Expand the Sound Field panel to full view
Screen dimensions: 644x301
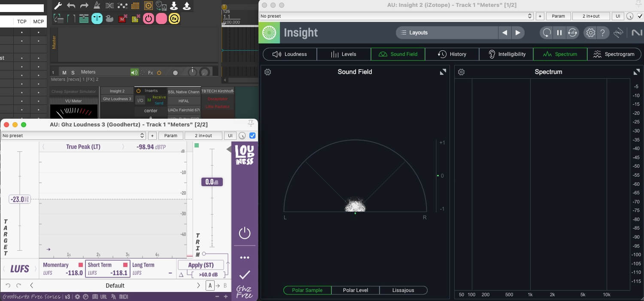(x=443, y=72)
